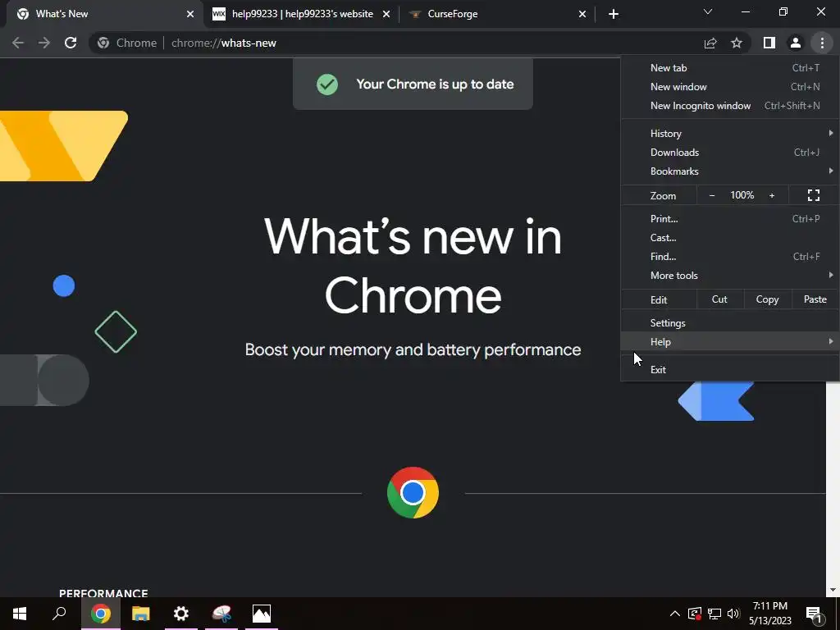This screenshot has height=630, width=840.
Task: Open Windows Start menu
Action: tap(20, 614)
